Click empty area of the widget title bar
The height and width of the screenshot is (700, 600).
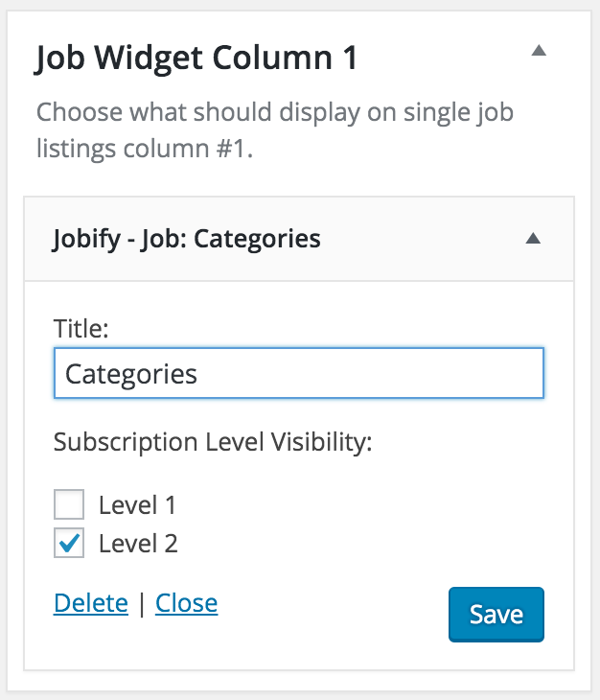click(420, 239)
